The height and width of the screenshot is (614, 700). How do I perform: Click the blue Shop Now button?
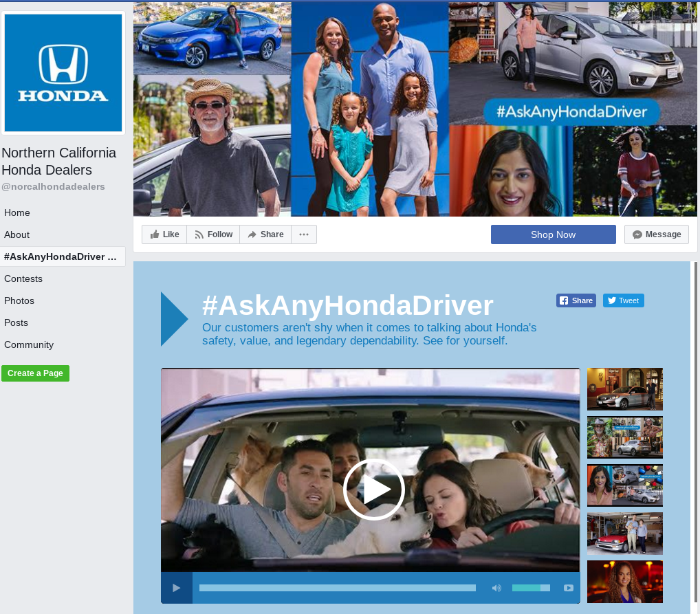[553, 234]
